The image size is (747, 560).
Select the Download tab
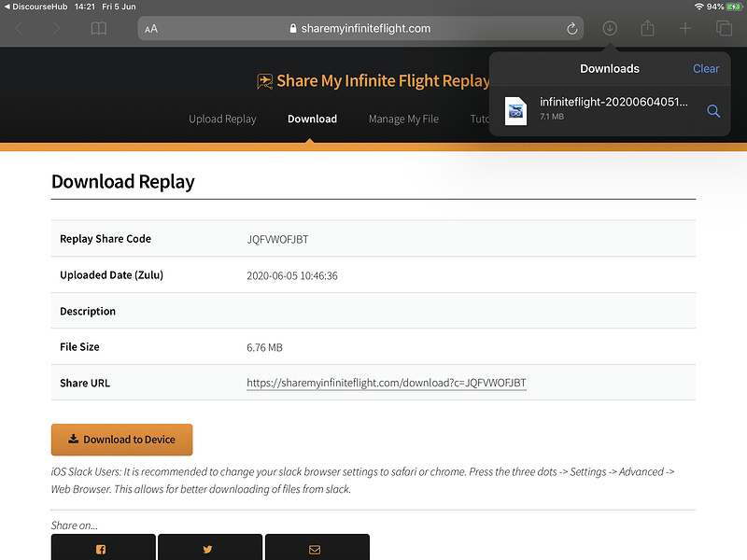(x=312, y=119)
